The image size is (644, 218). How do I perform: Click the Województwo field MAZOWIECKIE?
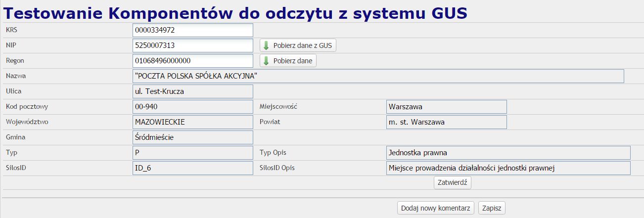click(193, 122)
